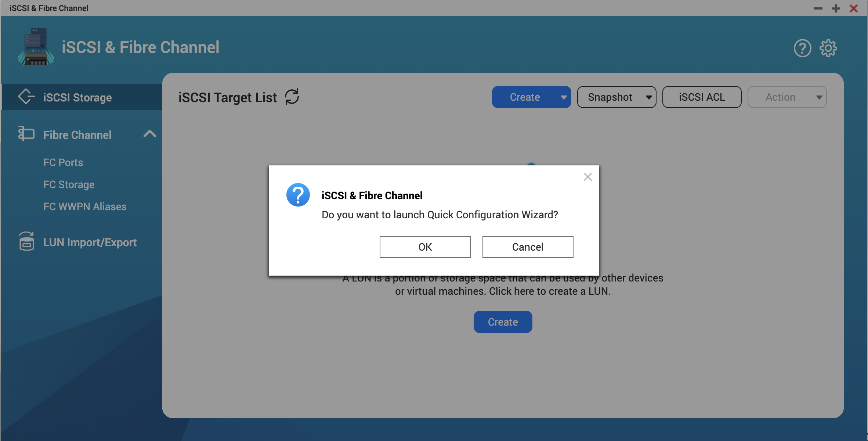Click the FC Ports navigation icon
Screen dimensions: 868x441
tap(64, 162)
